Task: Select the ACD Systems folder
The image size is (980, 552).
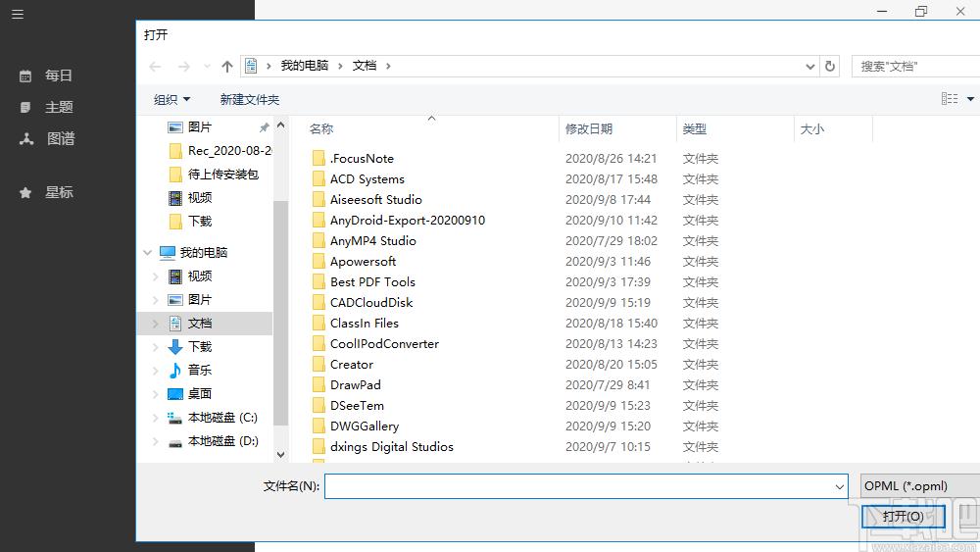Action: tap(359, 178)
